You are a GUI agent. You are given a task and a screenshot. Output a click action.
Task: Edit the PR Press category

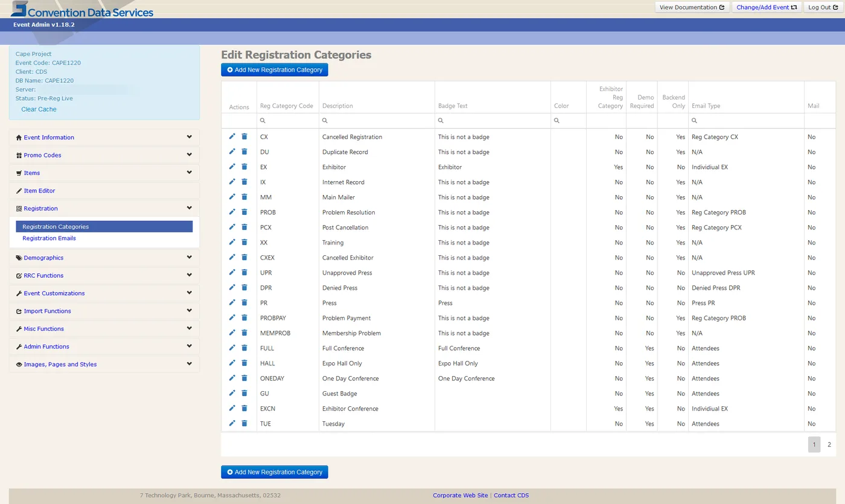[x=232, y=302]
